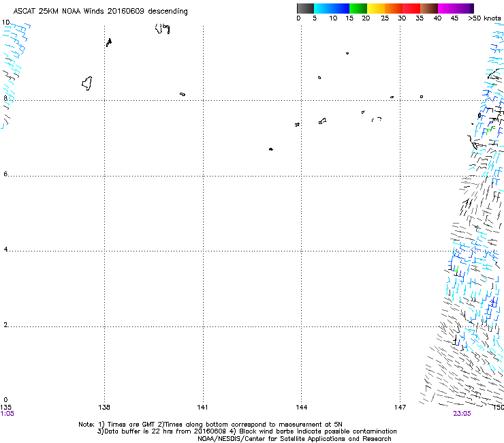The width and height of the screenshot is (504, 443).
Task: Click the latitude label '6'
Action: pos(5,174)
